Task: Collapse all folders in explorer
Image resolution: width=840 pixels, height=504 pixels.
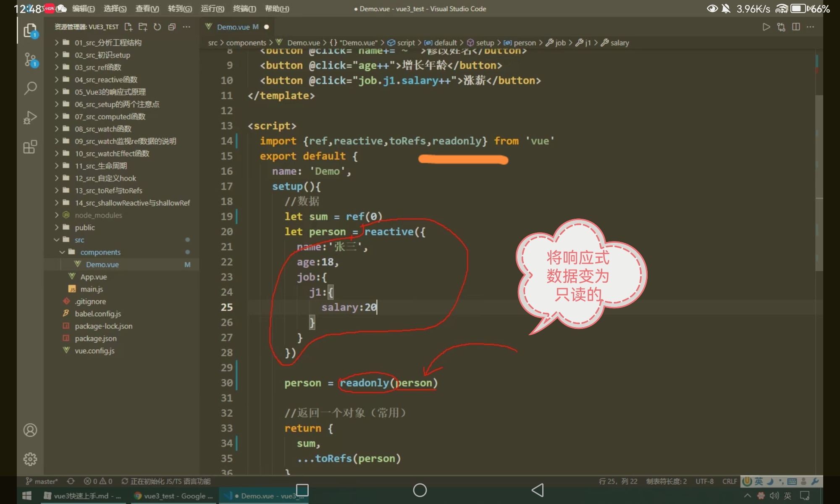Action: point(172,27)
